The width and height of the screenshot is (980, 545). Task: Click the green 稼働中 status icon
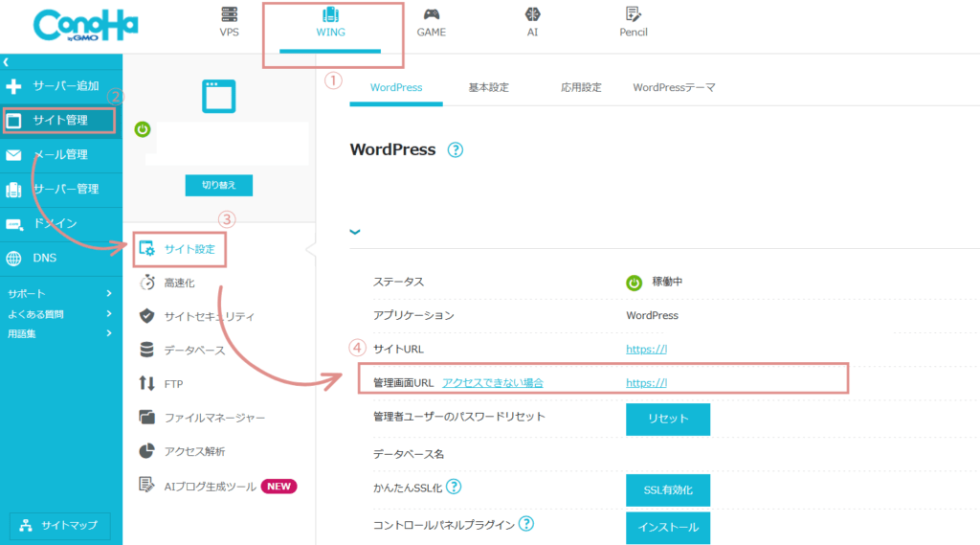[x=634, y=283]
